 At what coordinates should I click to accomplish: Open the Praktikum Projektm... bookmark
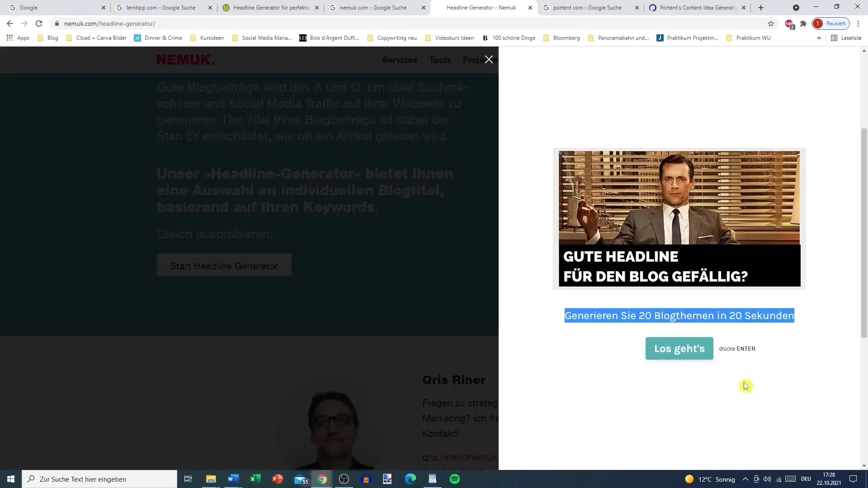click(x=688, y=38)
